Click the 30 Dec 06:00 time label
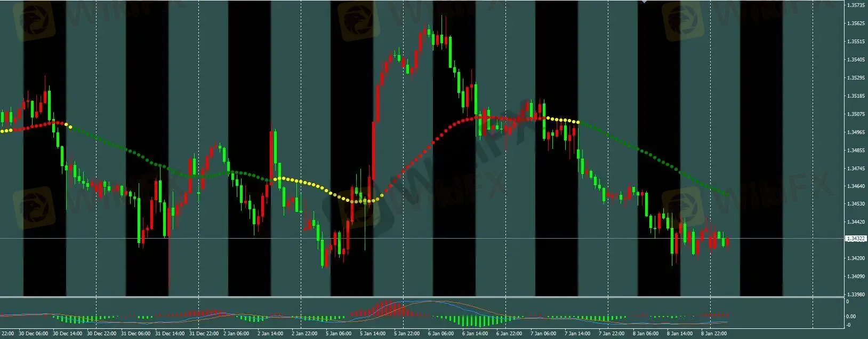 point(33,334)
